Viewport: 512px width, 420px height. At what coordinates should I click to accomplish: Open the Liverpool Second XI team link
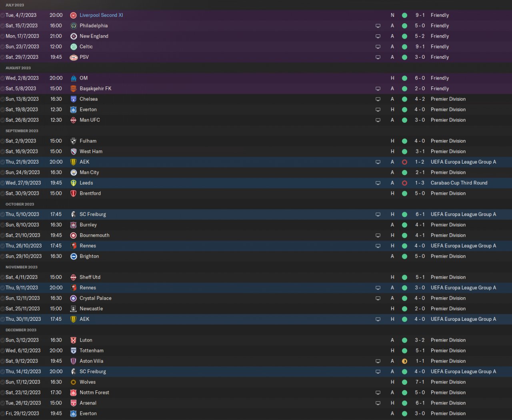coord(101,15)
